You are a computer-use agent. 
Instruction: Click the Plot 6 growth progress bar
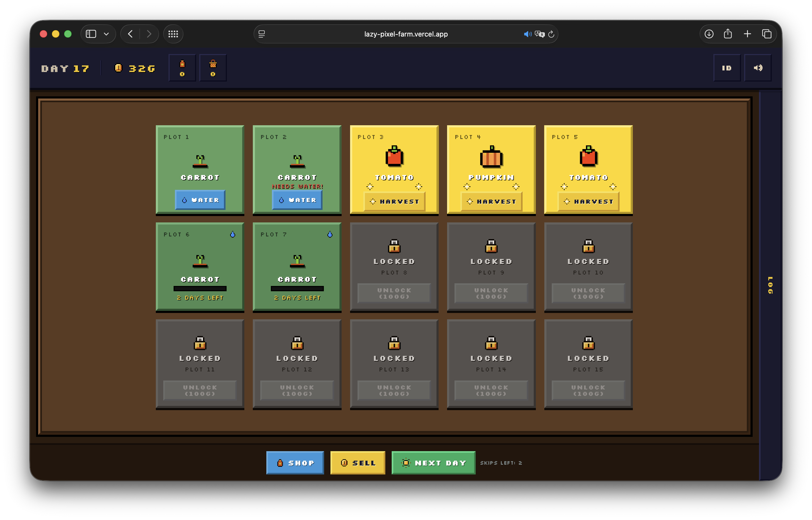(200, 289)
